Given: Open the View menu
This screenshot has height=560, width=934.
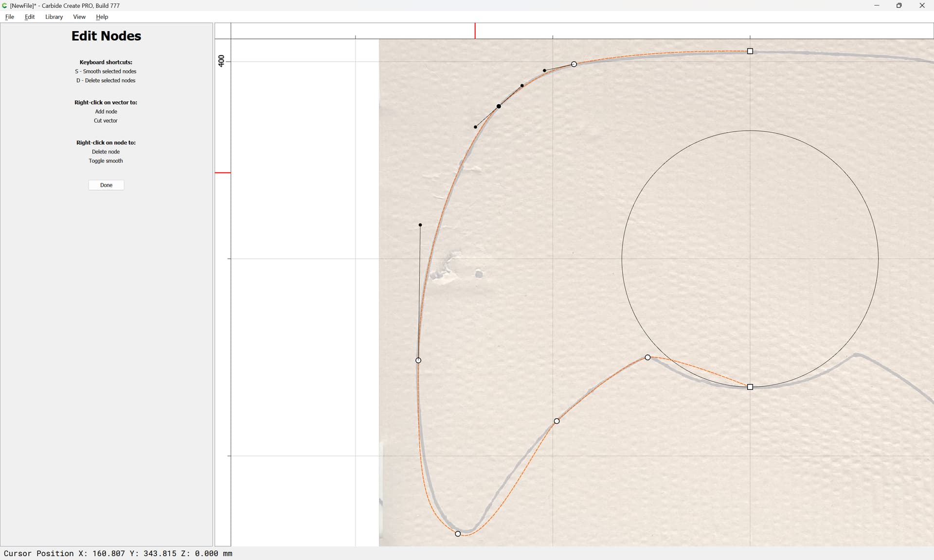Looking at the screenshot, I should click(x=79, y=17).
